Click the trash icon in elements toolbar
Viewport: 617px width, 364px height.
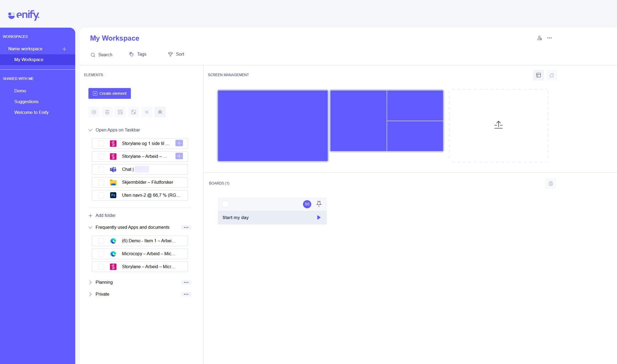pos(107,112)
